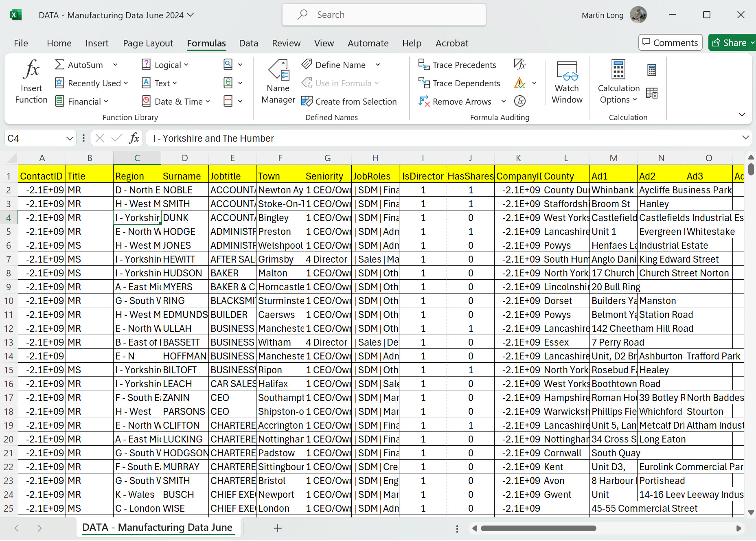Viewport: 756px width, 541px height.
Task: Open the Page Layout tab
Action: click(x=148, y=43)
